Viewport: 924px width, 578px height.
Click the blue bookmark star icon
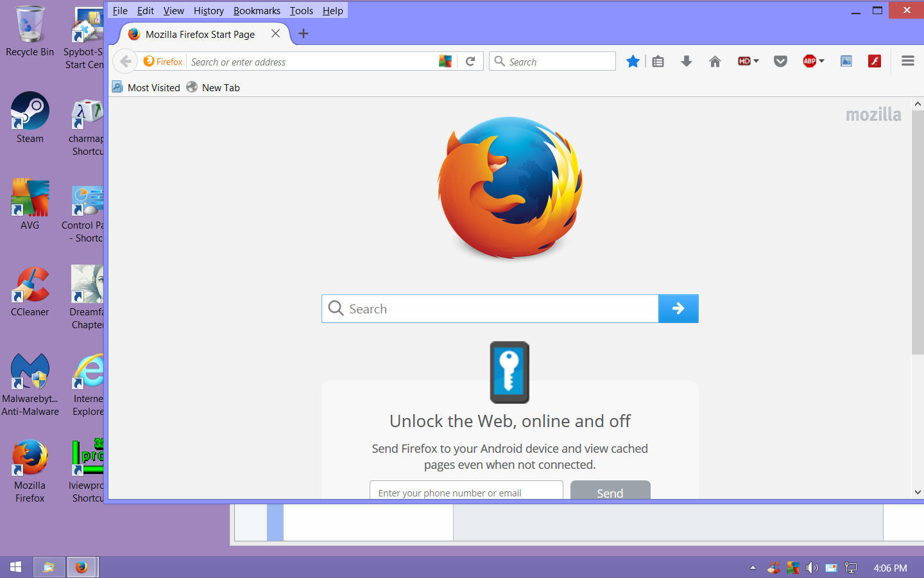pyautogui.click(x=633, y=62)
